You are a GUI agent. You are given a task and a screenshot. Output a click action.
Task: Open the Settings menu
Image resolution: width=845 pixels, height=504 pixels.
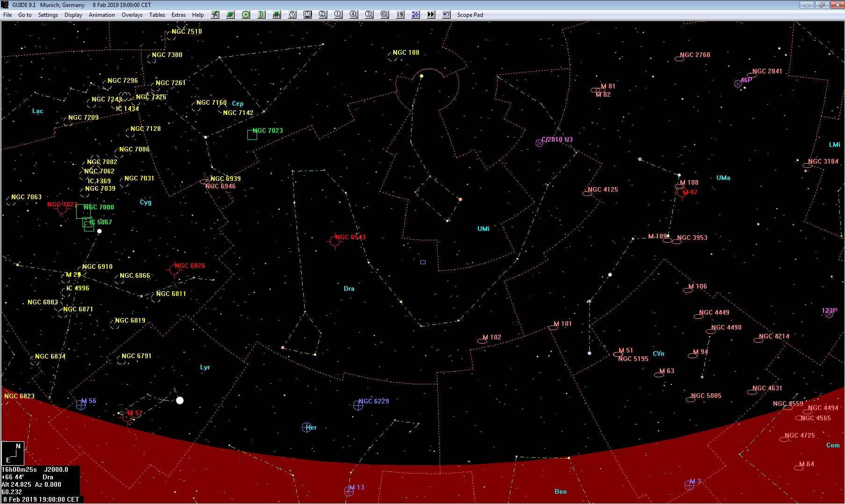48,15
